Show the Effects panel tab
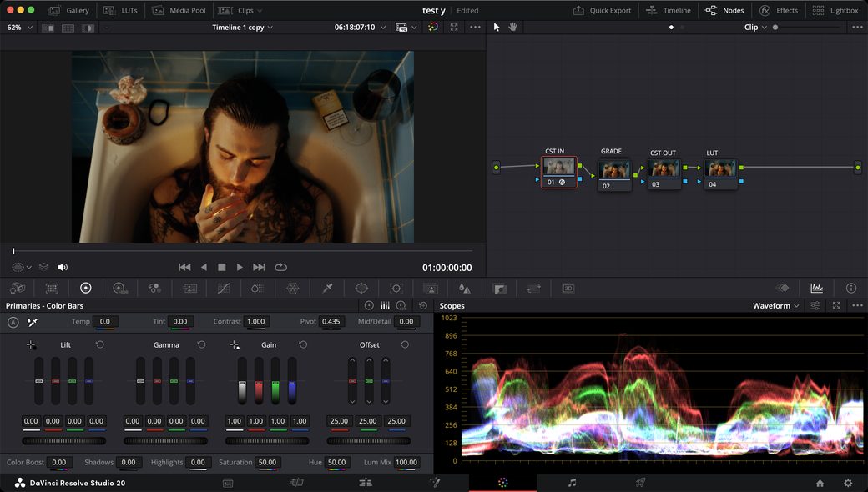This screenshot has width=868, height=492. [x=779, y=11]
